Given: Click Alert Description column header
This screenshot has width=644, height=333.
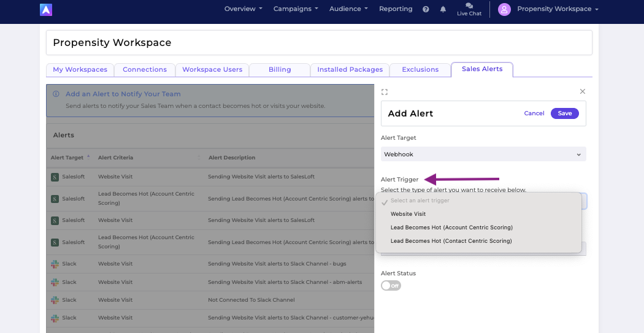Looking at the screenshot, I should pos(232,158).
